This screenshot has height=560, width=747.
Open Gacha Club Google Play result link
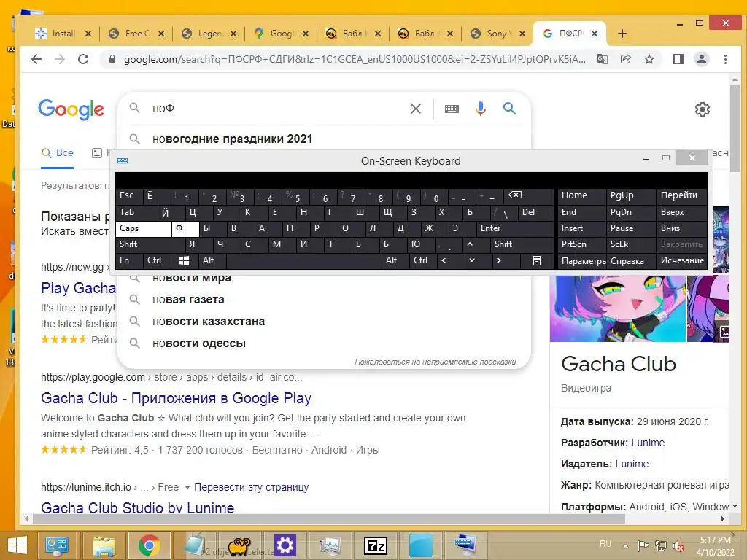(176, 398)
